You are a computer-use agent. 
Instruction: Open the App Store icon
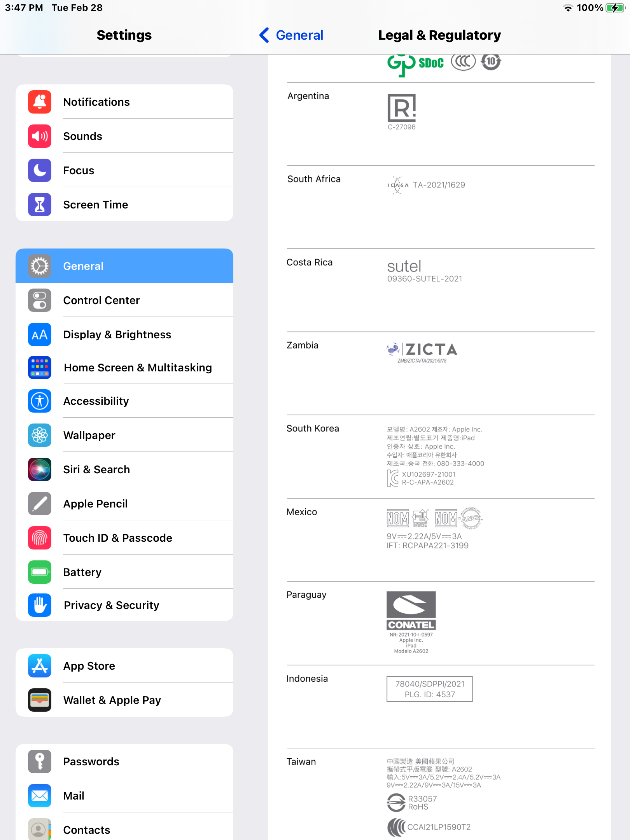tap(40, 666)
